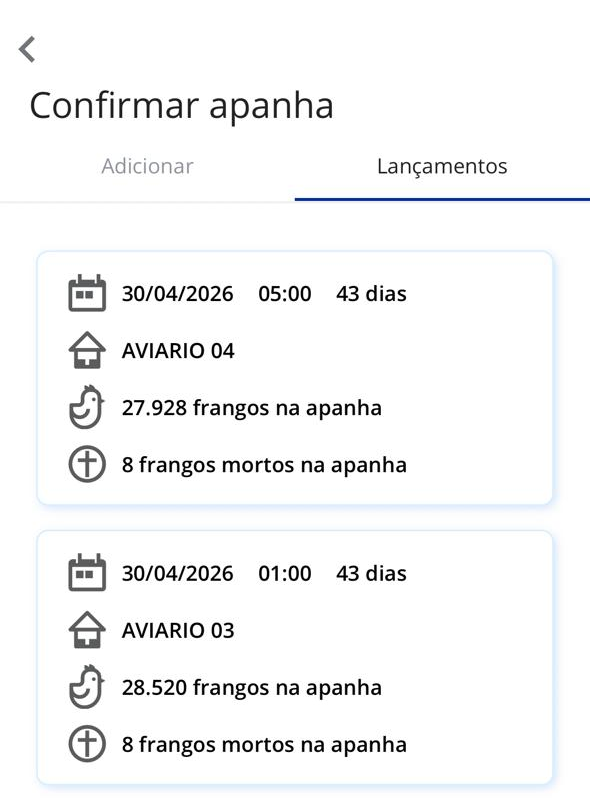The height and width of the screenshot is (809, 590).
Task: Click the 01:00 time in second card
Action: [x=285, y=573]
